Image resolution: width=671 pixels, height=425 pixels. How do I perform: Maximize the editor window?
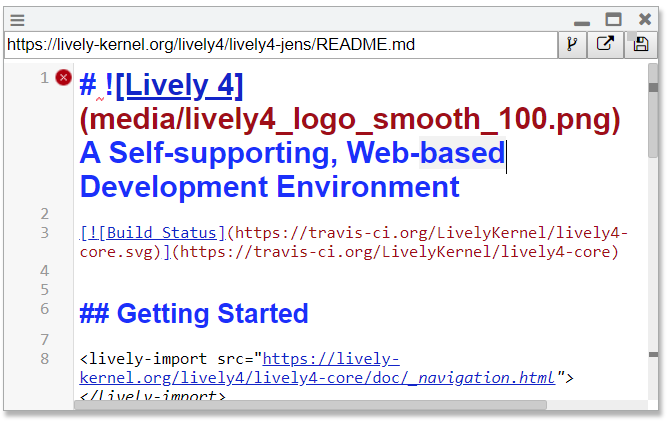pyautogui.click(x=613, y=19)
